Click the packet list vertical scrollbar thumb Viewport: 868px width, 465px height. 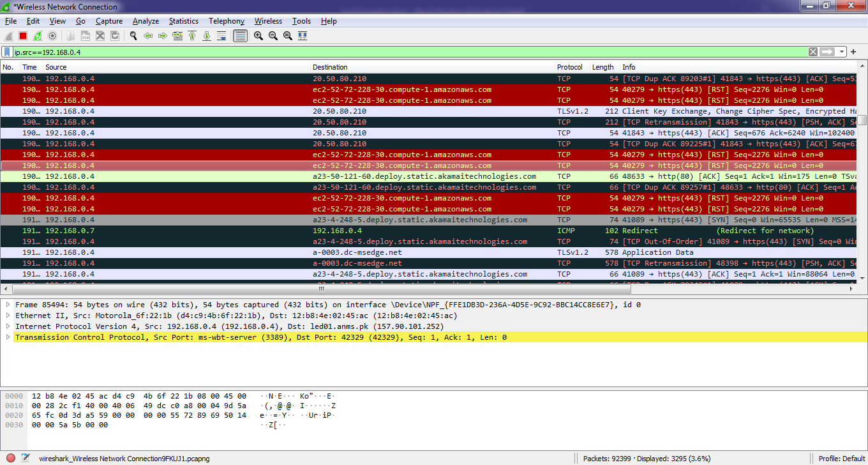pyautogui.click(x=862, y=120)
